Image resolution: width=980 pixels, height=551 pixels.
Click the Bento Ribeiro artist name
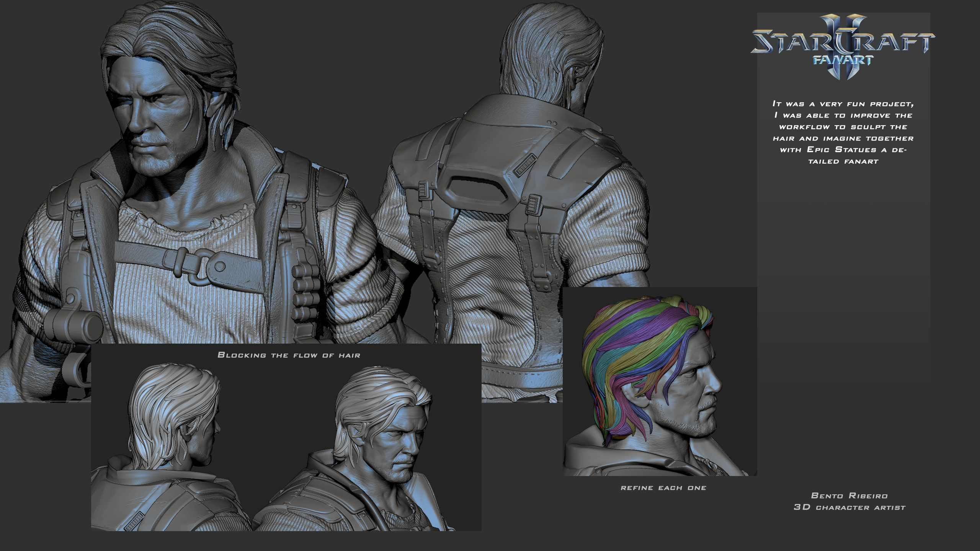[849, 496]
